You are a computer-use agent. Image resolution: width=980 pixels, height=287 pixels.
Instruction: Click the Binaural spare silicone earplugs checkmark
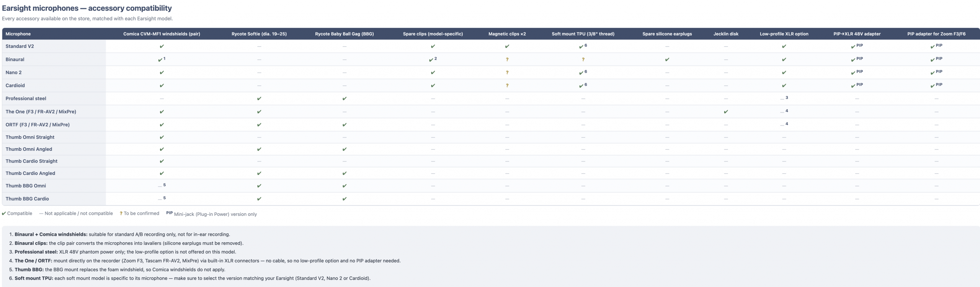[667, 59]
